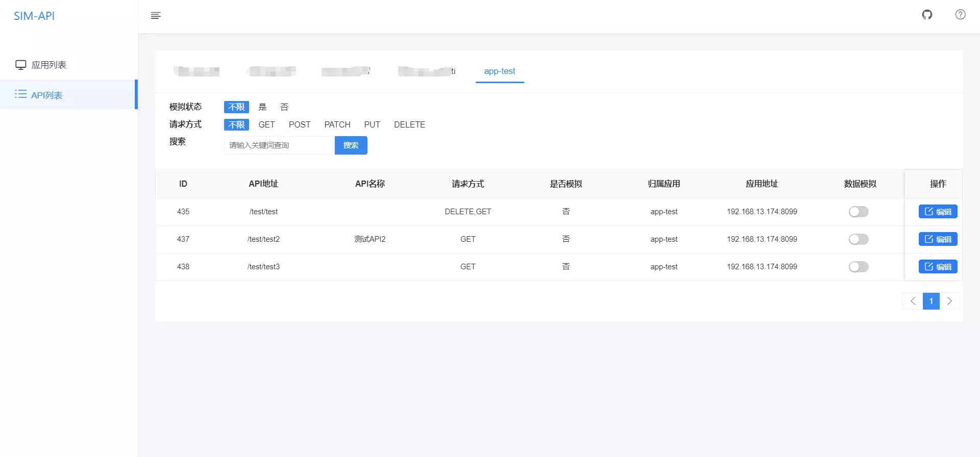Screen dimensions: 980x457
Task: Click ID cell 438
Action: point(183,267)
